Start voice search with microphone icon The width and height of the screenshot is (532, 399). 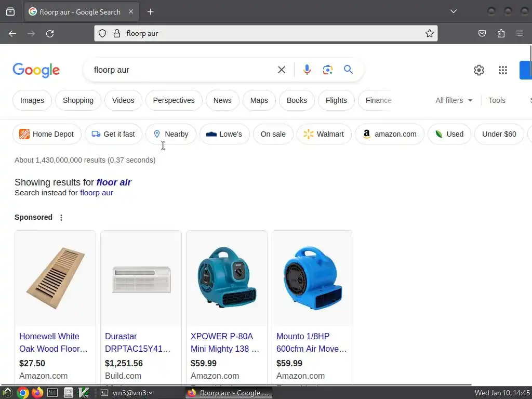(307, 70)
